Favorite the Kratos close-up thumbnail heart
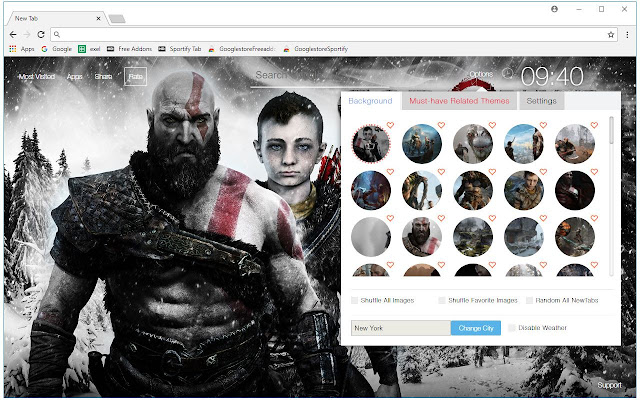 tap(441, 218)
